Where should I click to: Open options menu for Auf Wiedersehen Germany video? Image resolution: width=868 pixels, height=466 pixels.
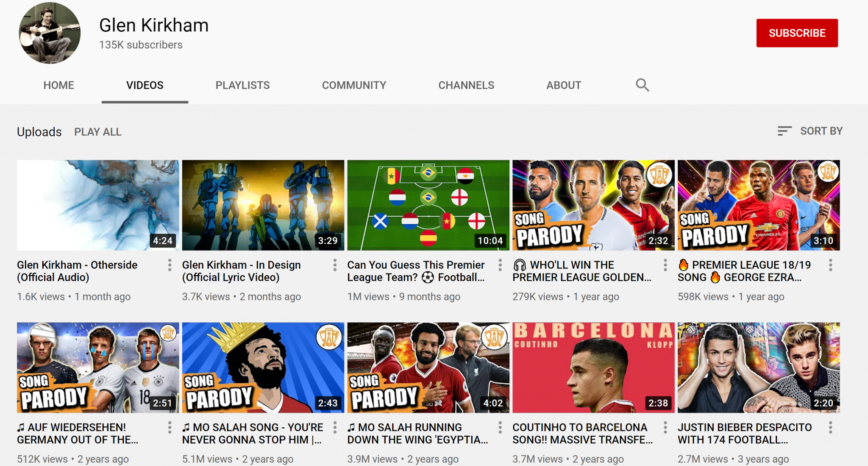(170, 427)
